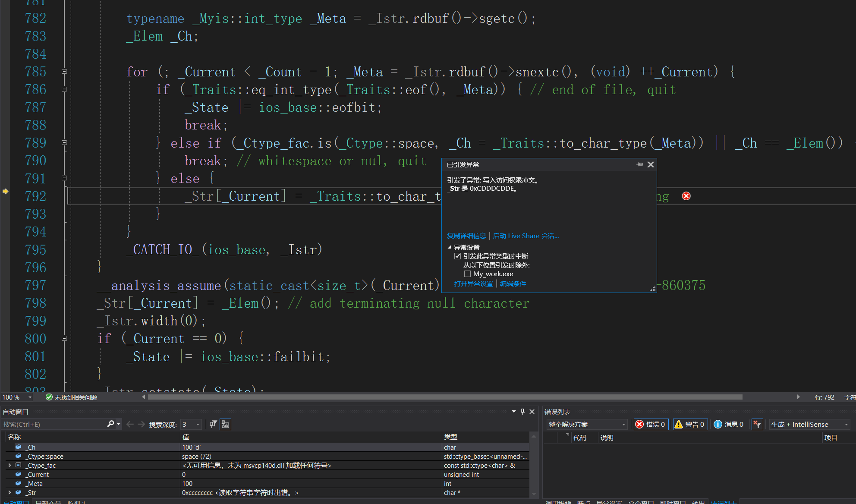Click the edit conditions link
The image size is (856, 504).
pyautogui.click(x=513, y=283)
